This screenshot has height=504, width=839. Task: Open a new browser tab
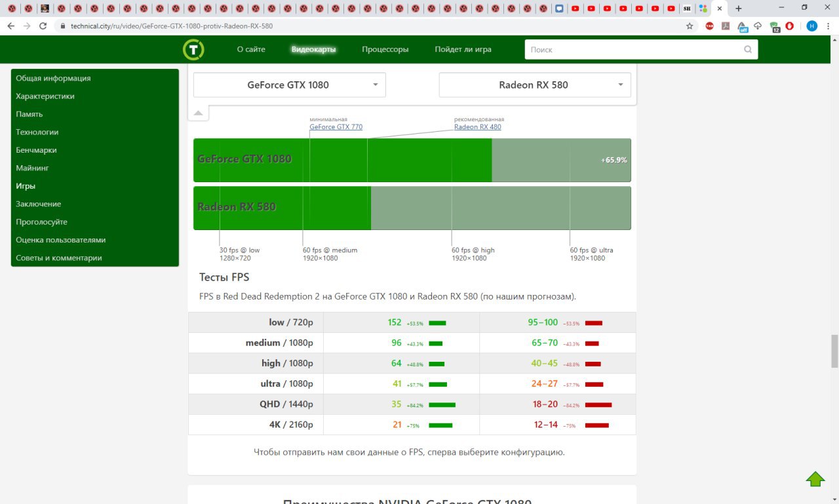(739, 9)
